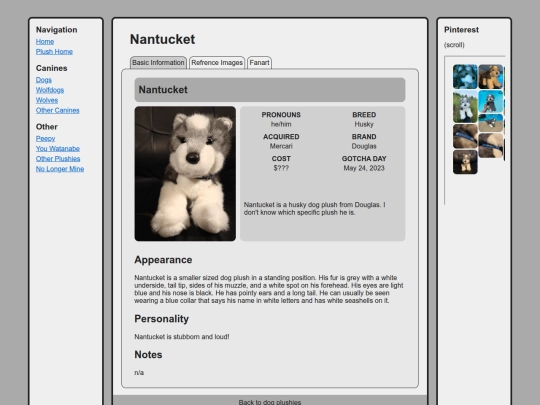
Task: Click the cost value '$???'
Action: point(281,168)
